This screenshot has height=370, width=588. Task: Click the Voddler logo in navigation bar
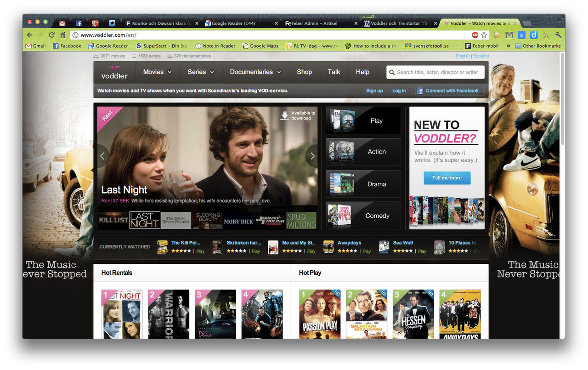tap(114, 72)
